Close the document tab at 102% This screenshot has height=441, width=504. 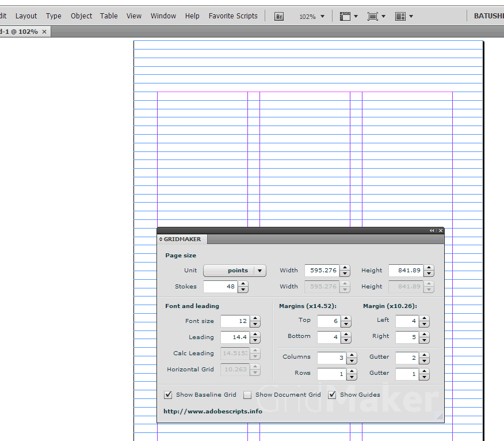point(44,32)
